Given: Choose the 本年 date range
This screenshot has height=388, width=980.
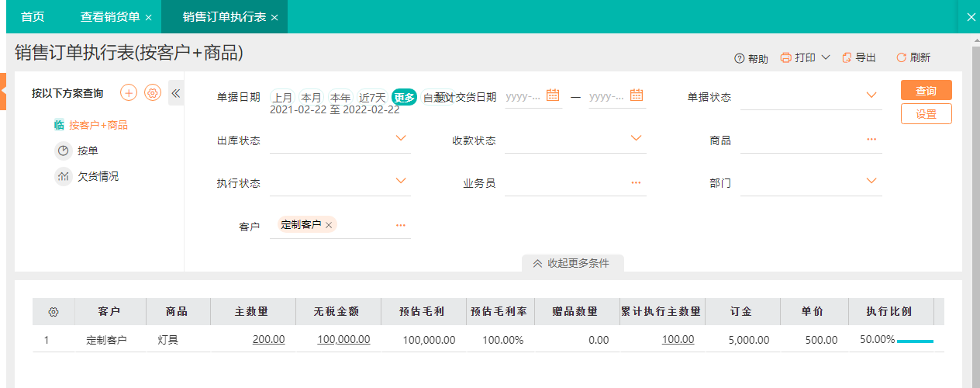Looking at the screenshot, I should pos(340,98).
